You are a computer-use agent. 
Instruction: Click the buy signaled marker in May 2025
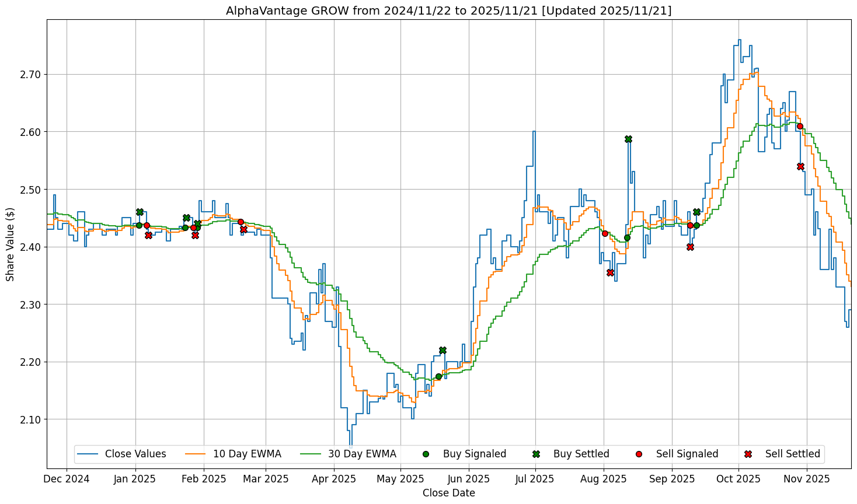[x=438, y=376]
